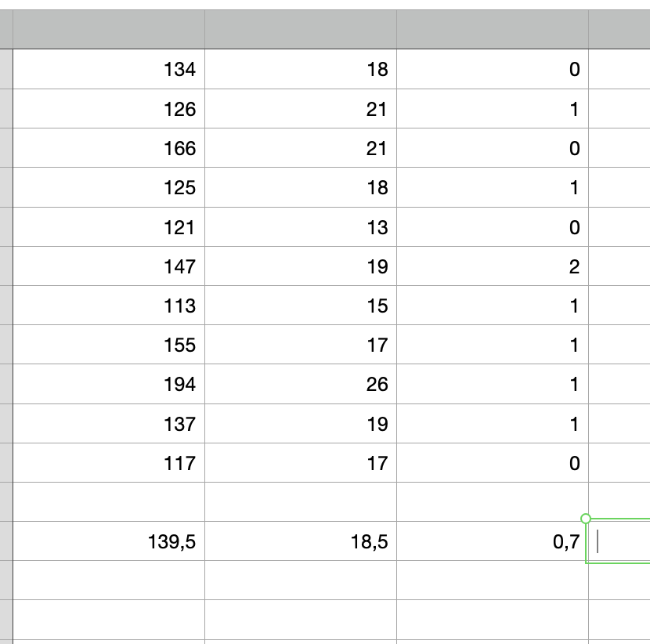Select the column header above 134
Screen dimensions: 650x644
click(109, 29)
